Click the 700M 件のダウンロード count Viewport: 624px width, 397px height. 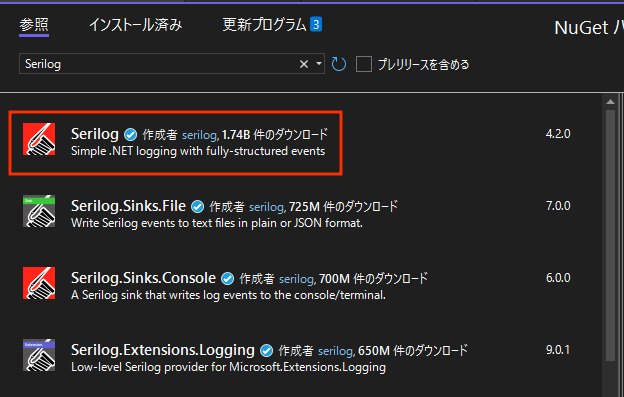pos(373,279)
